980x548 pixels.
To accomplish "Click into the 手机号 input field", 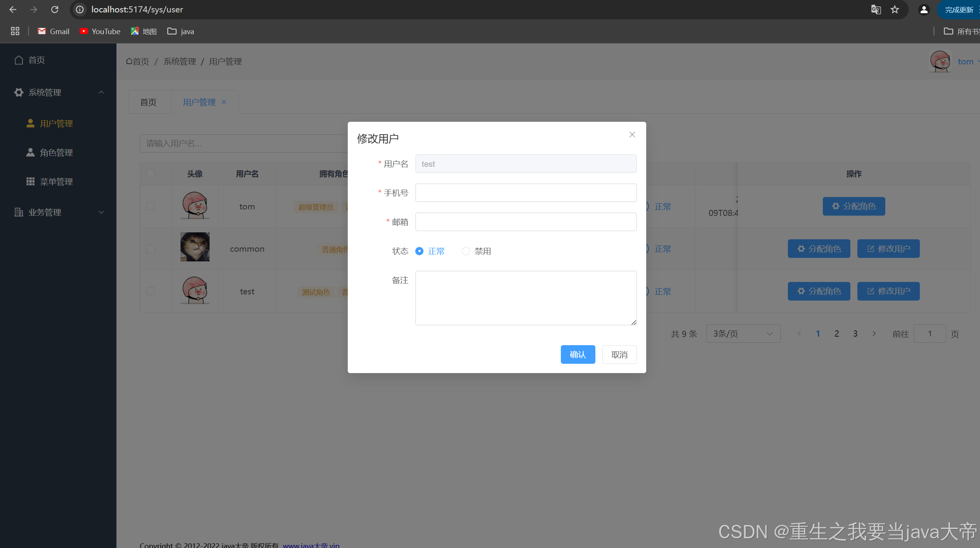I will coord(526,193).
